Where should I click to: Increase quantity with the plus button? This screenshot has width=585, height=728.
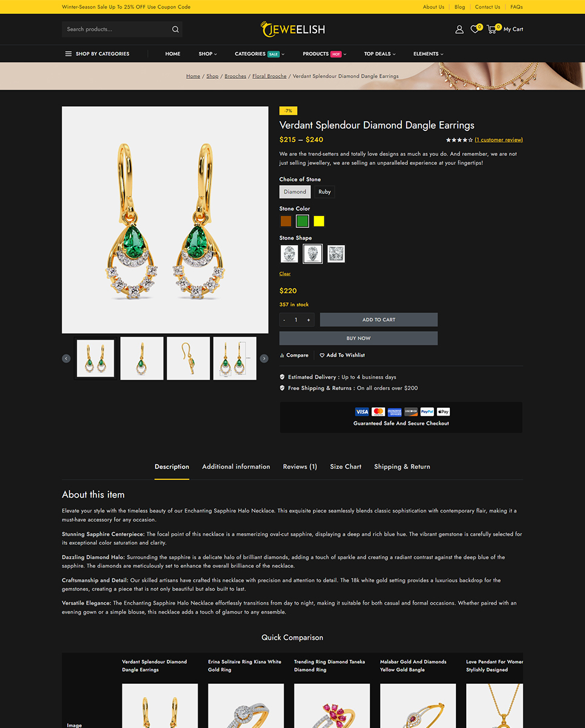point(308,320)
